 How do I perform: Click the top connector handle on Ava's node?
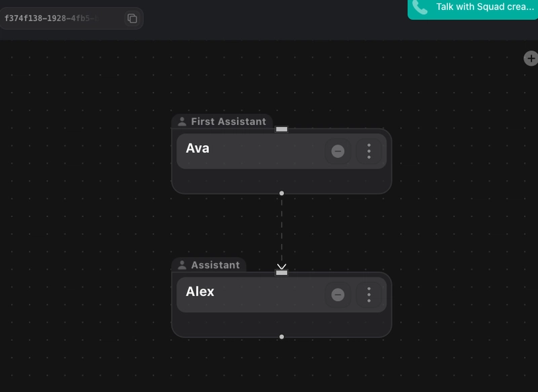[x=282, y=129]
